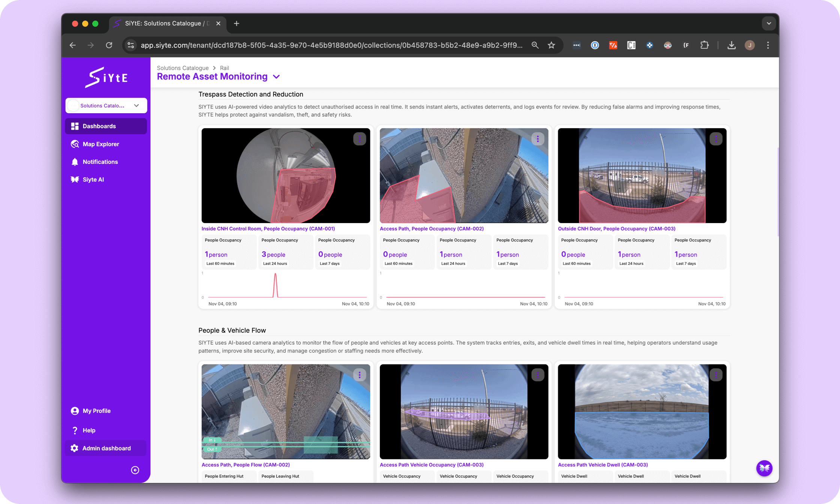
Task: Open My Profile in the sidebar
Action: point(96,411)
